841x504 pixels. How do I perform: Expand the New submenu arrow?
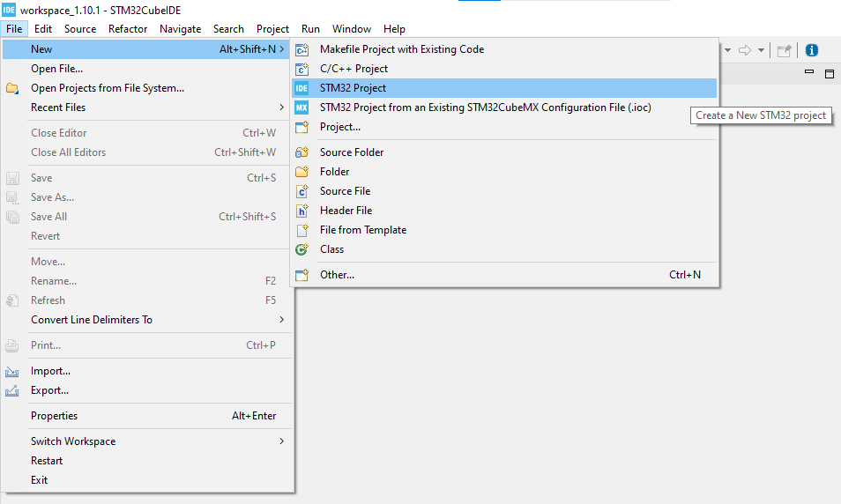pyautogui.click(x=281, y=49)
